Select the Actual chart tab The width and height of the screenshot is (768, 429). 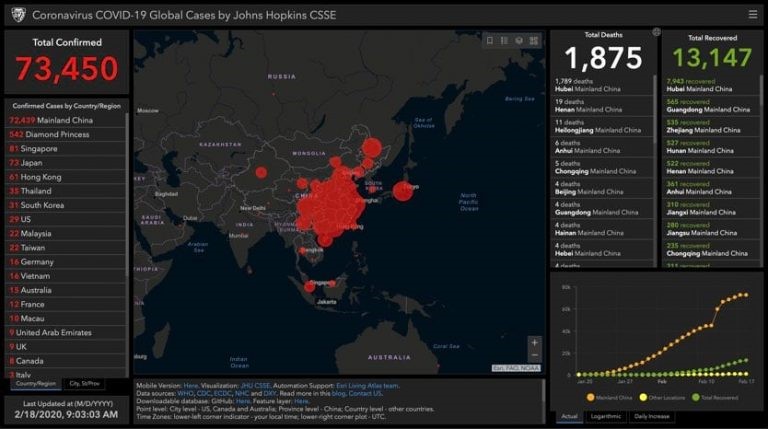(569, 416)
